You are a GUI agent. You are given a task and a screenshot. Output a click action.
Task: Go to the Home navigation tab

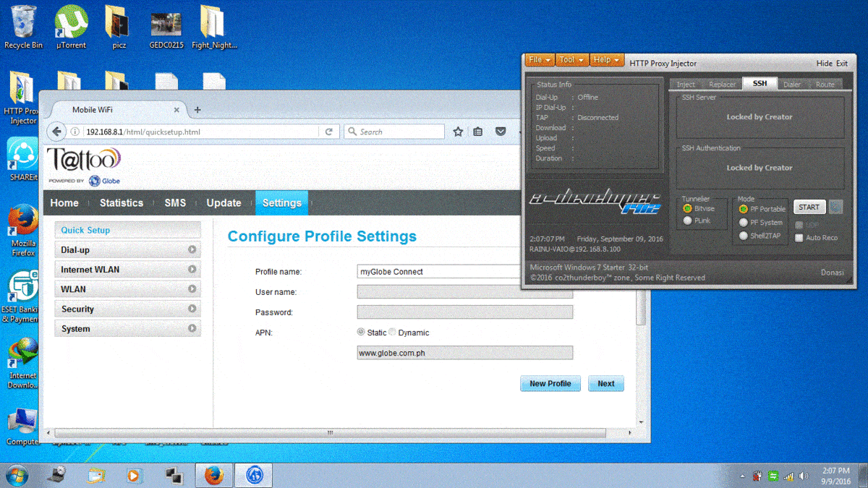pos(64,203)
